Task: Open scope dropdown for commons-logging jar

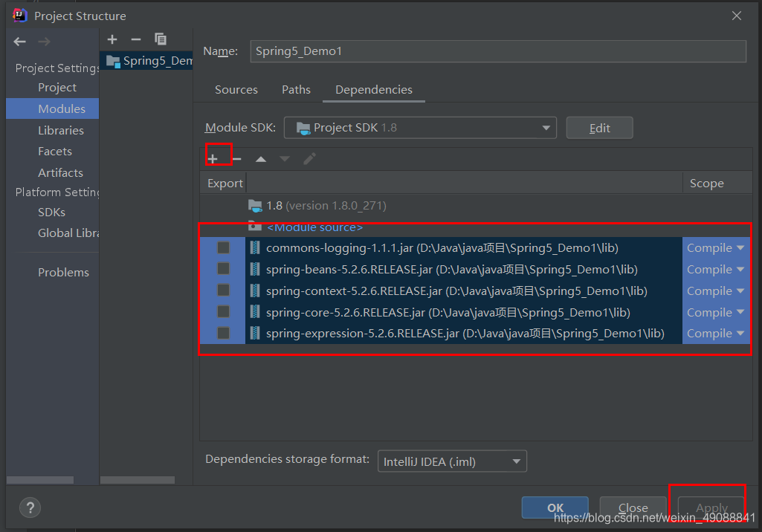Action: tap(716, 247)
